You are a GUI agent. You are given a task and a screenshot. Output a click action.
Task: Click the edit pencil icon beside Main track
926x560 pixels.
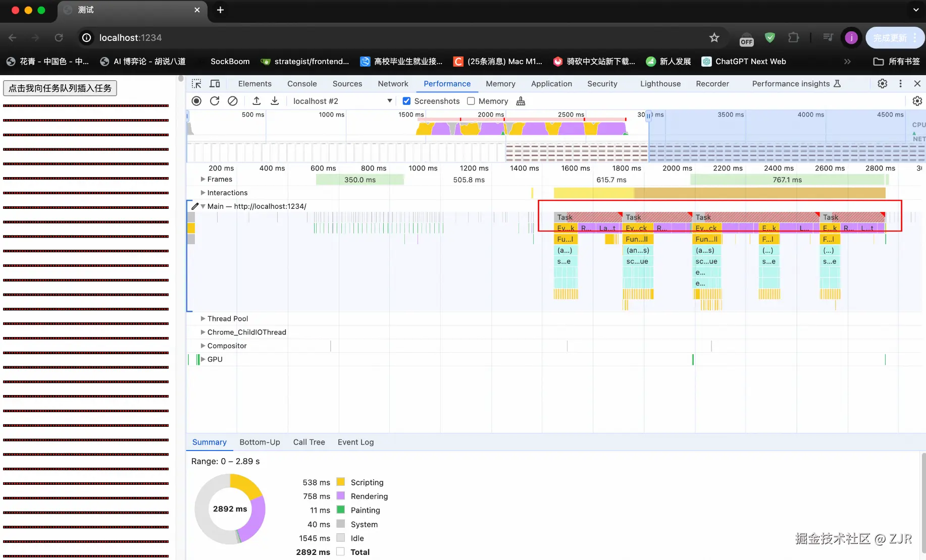point(195,206)
